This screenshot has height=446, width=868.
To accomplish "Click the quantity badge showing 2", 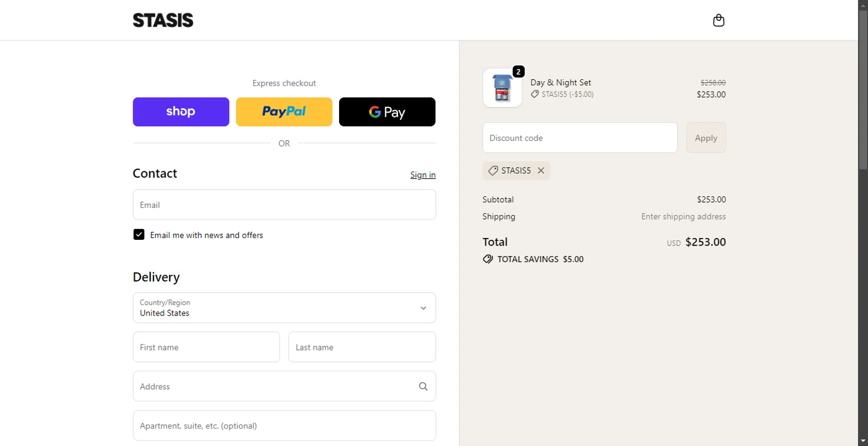I will coord(518,72).
